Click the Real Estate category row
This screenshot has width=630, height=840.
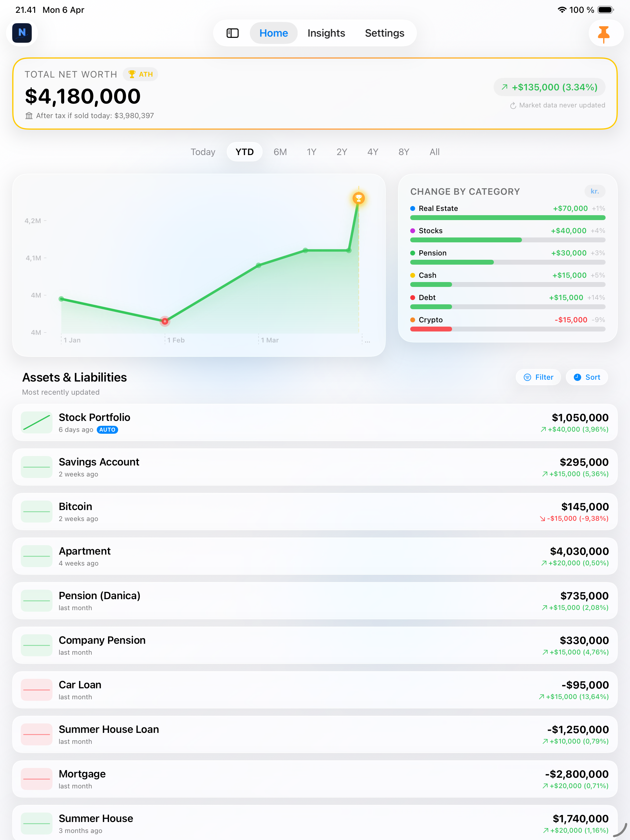point(508,212)
